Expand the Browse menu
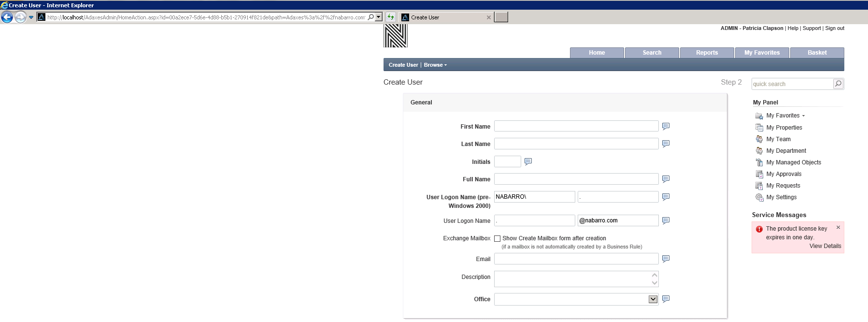This screenshot has height=322, width=868. pyautogui.click(x=435, y=65)
